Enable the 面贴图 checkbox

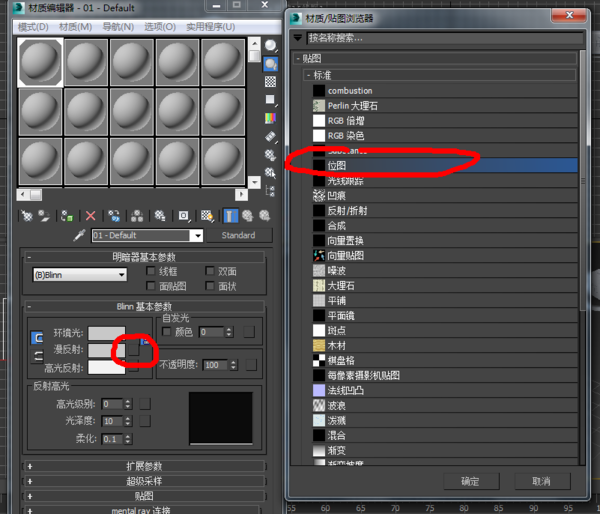pyautogui.click(x=151, y=286)
